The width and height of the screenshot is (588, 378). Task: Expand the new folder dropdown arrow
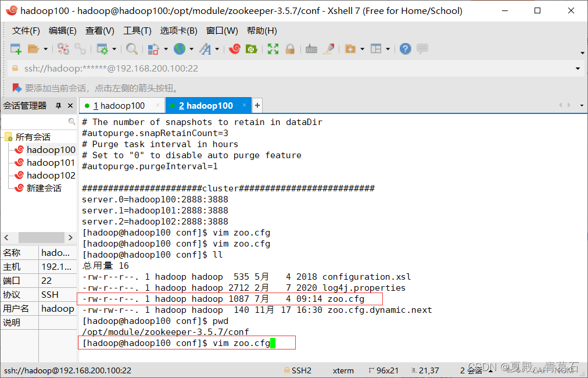362,49
